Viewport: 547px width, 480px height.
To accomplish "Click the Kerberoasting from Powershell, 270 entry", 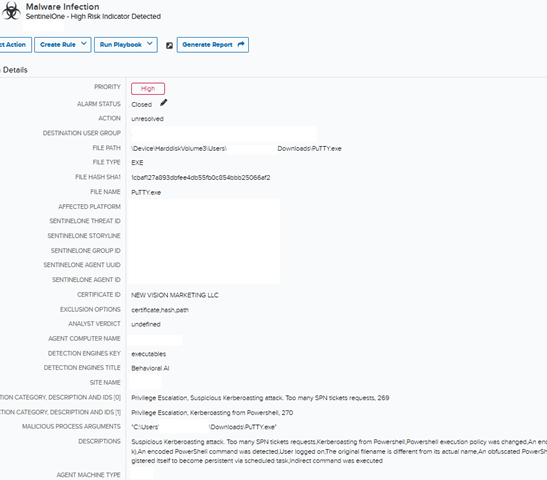I will pos(212,413).
